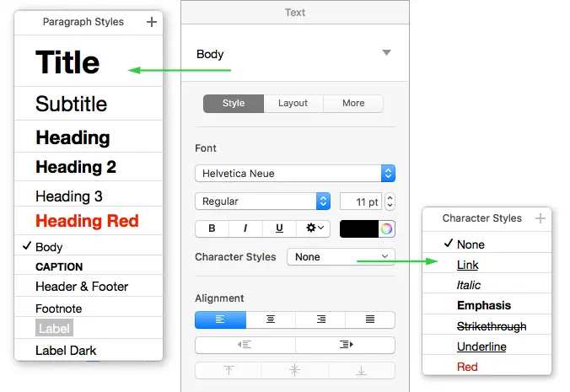Open the Regular typeface dropdown
This screenshot has height=392, width=570.
262,201
